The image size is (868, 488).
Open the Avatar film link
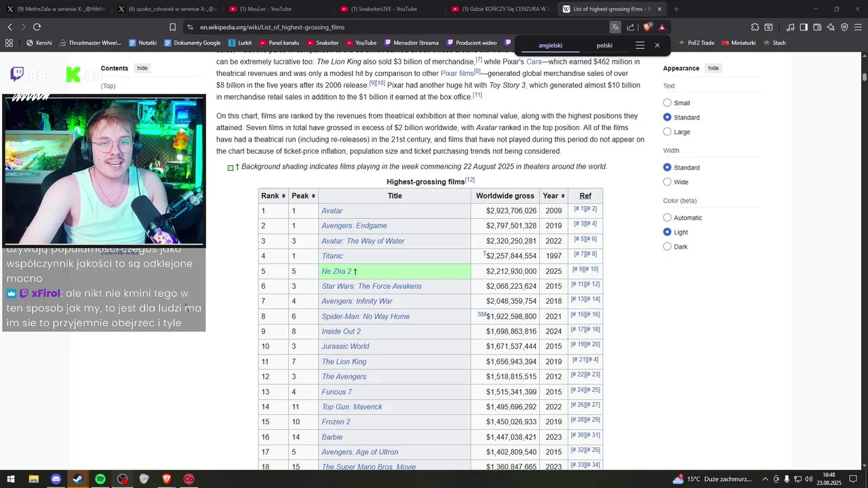pyautogui.click(x=332, y=211)
